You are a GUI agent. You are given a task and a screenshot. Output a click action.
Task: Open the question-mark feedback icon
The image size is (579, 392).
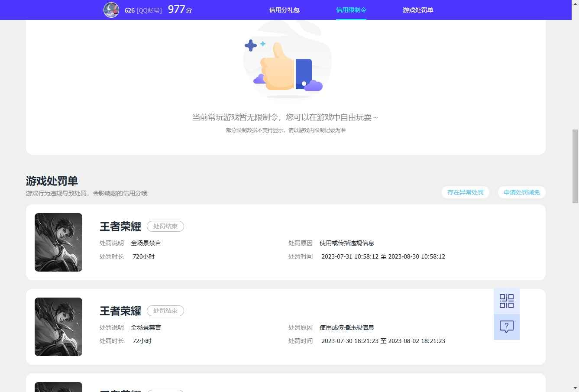506,327
